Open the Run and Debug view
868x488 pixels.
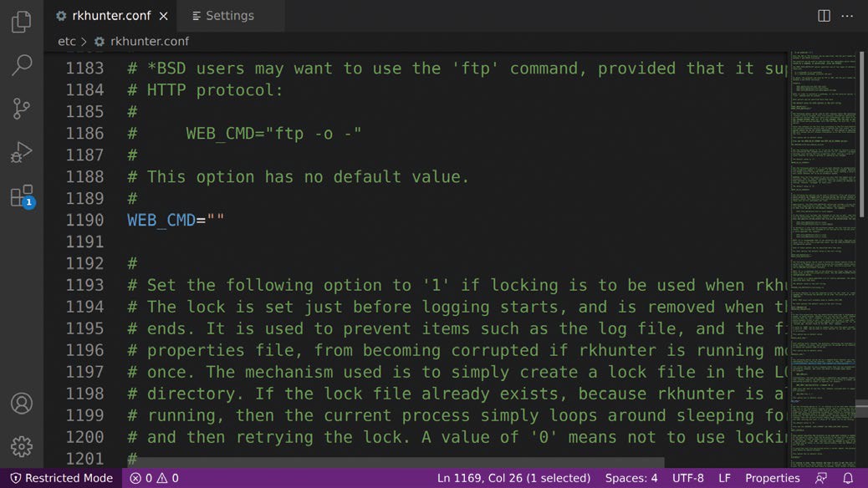22,152
